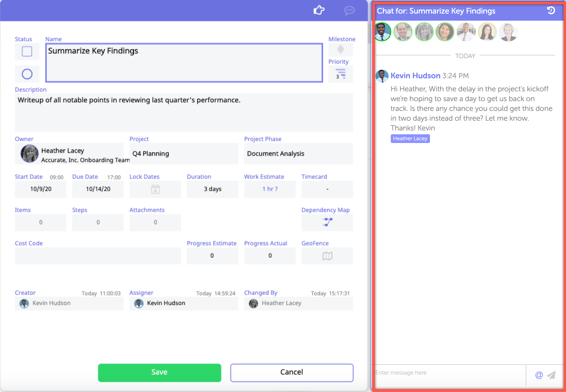Click the Milestone diamond icon

pos(340,50)
